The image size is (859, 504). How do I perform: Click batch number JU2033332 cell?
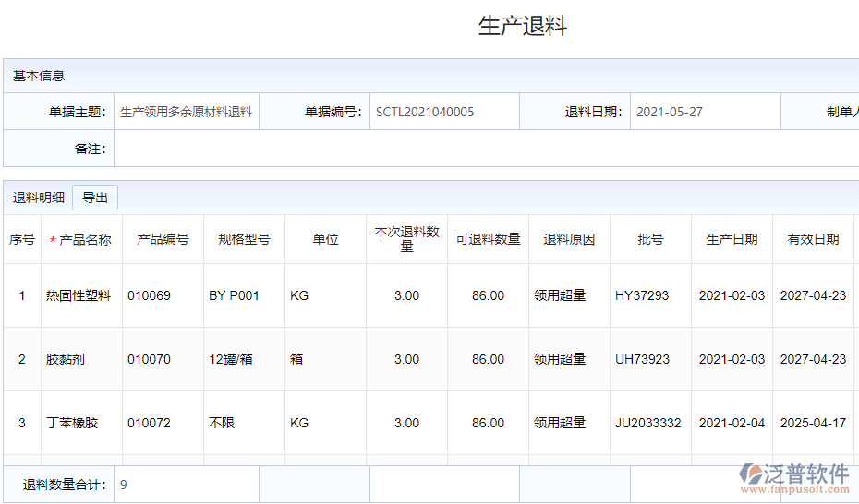[x=648, y=424]
